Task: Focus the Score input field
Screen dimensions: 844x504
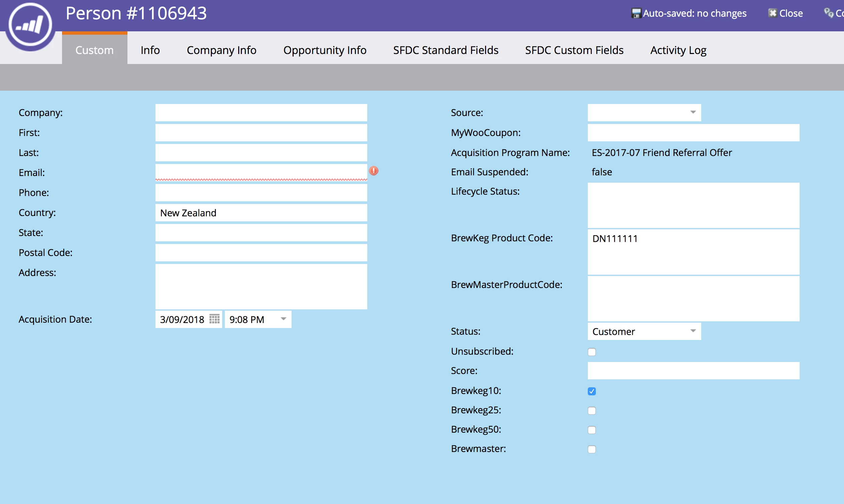Action: click(694, 371)
